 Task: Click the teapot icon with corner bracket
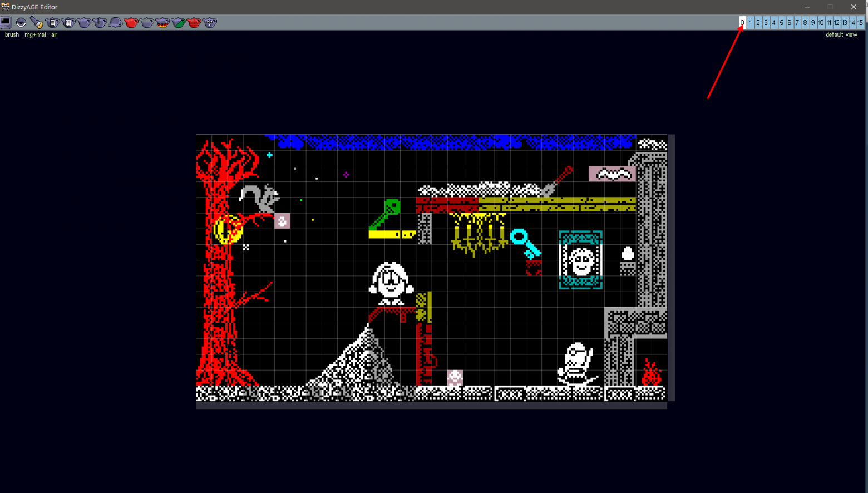(x=100, y=22)
